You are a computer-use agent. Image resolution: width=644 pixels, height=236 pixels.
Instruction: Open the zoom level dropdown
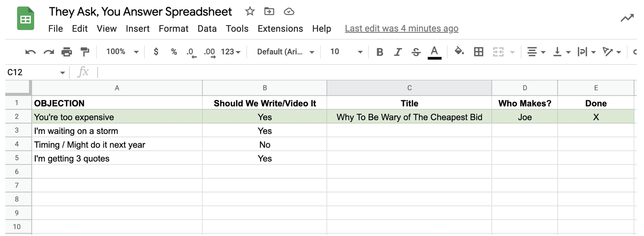click(121, 52)
